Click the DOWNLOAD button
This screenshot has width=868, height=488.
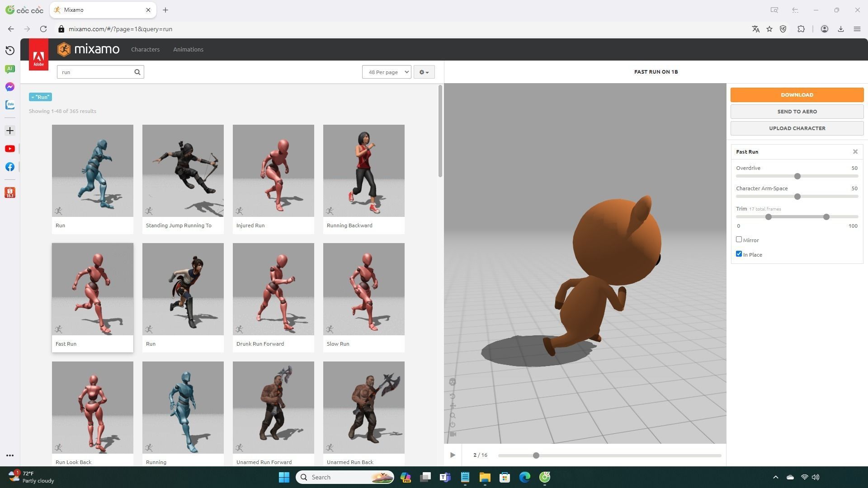[797, 95]
